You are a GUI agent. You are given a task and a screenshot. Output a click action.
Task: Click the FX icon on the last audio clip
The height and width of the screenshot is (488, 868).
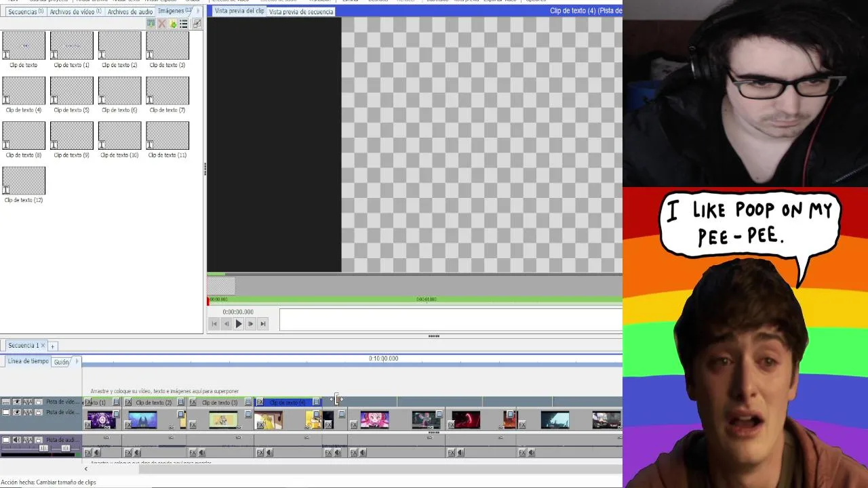pyautogui.click(x=522, y=452)
